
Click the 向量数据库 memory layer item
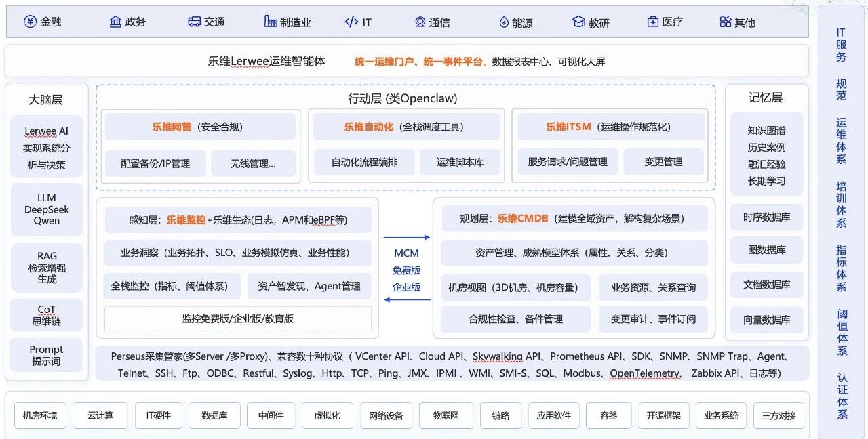[x=766, y=320]
